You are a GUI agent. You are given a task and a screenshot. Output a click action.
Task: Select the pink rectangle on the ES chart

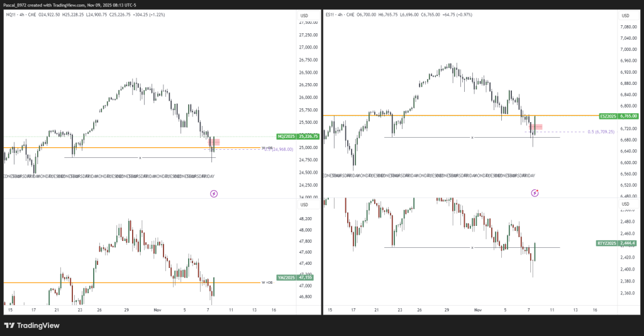tap(535, 127)
